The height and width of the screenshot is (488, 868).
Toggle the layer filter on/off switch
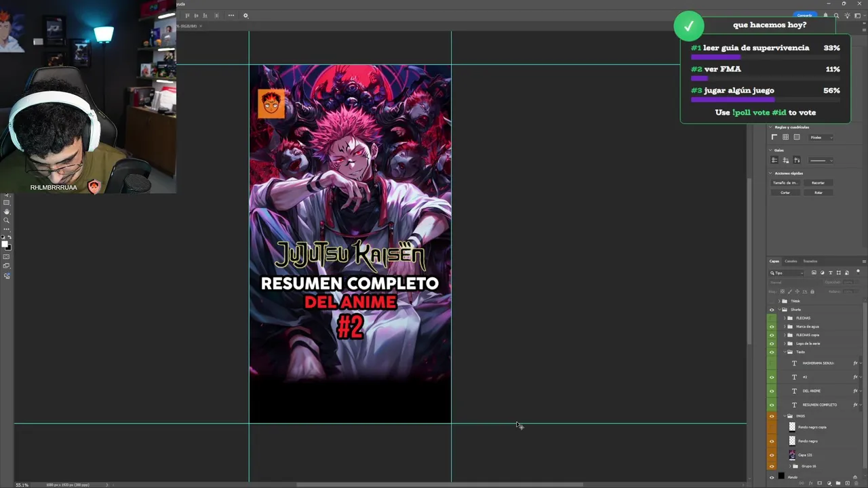tap(858, 272)
